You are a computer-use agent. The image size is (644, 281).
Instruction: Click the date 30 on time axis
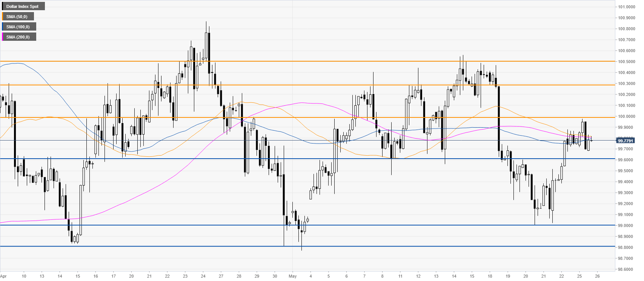click(x=275, y=276)
